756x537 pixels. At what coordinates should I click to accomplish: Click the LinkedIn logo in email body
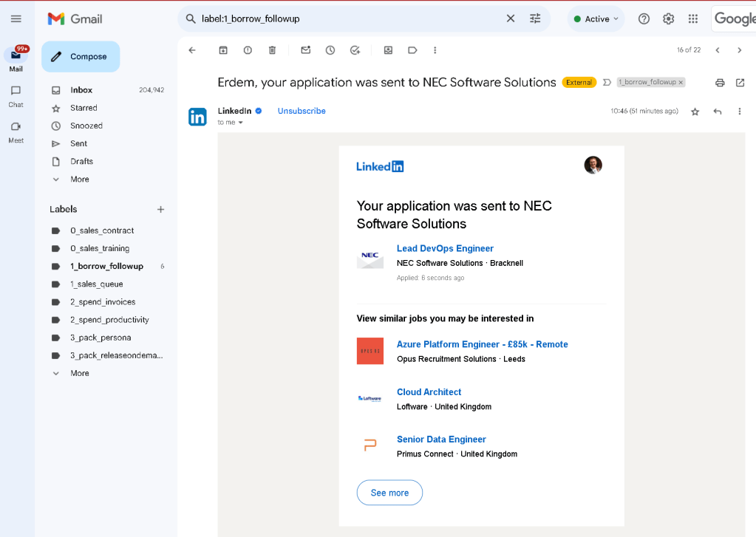point(380,167)
